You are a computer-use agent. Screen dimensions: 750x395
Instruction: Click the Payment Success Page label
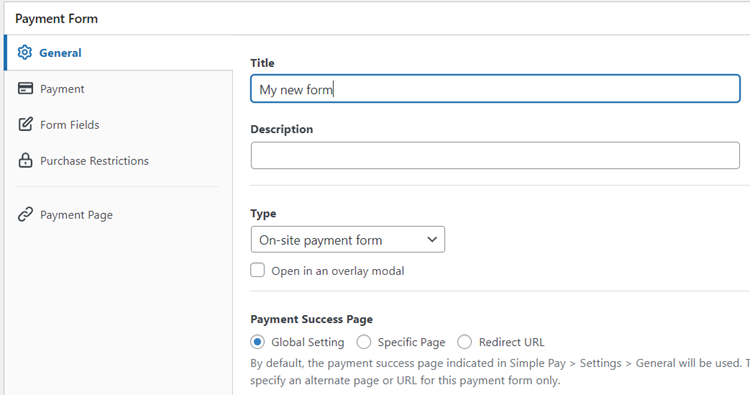coord(311,319)
